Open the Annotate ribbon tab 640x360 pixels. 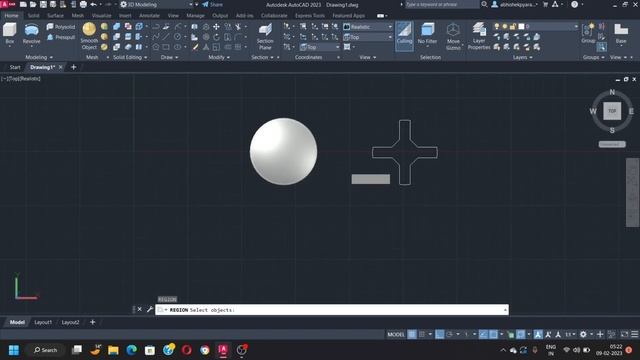(149, 16)
